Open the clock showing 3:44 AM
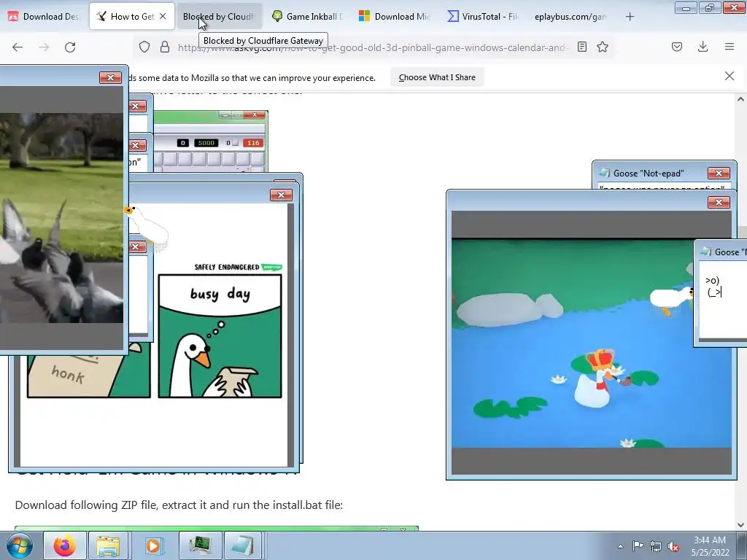The width and height of the screenshot is (747, 560). 710,546
